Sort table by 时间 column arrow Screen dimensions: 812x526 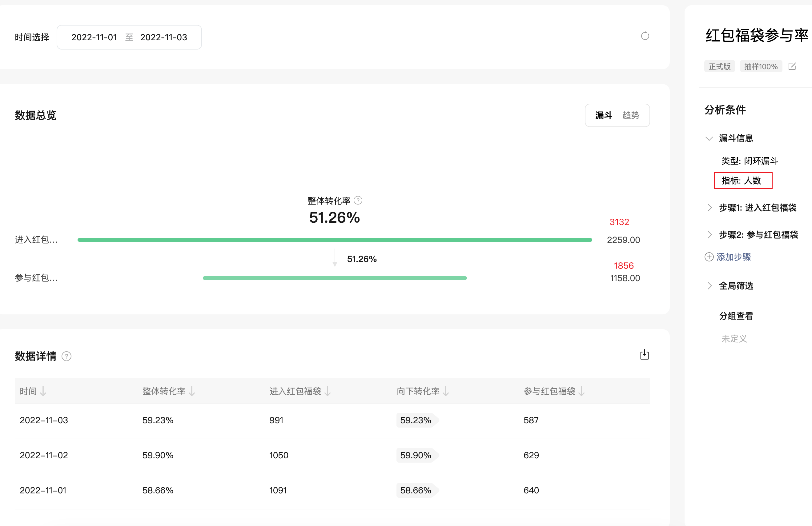coord(43,391)
